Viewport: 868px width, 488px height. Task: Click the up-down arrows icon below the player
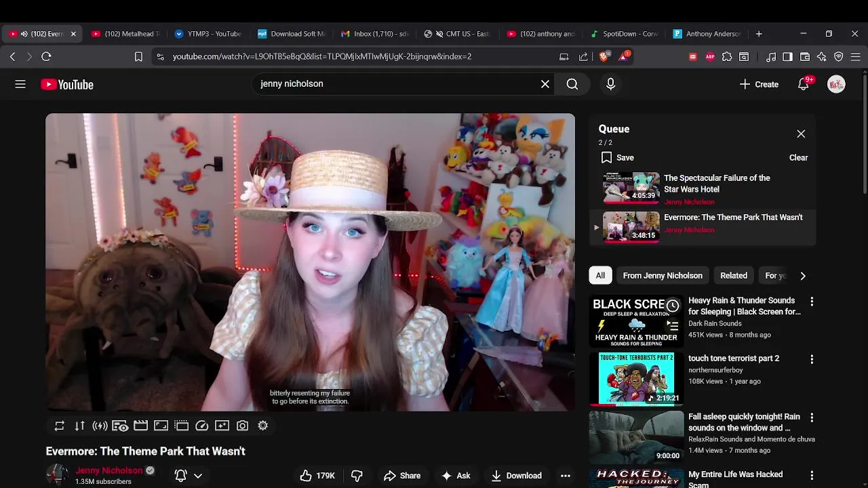[79, 426]
